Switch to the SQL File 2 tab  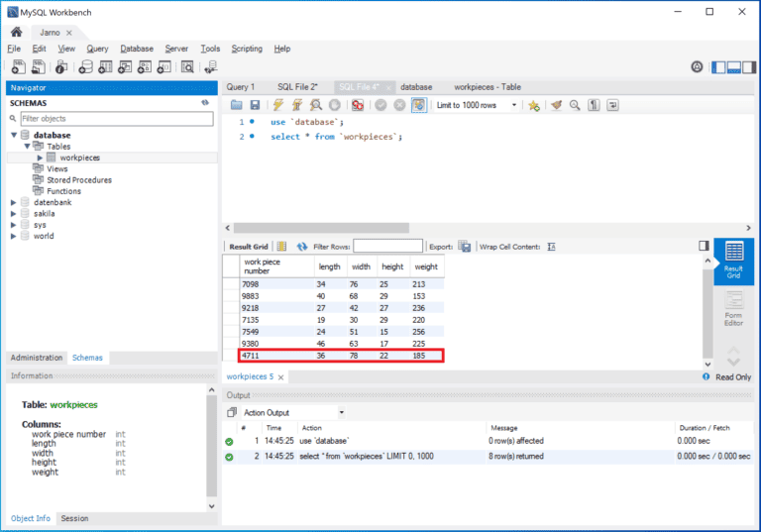pos(297,87)
